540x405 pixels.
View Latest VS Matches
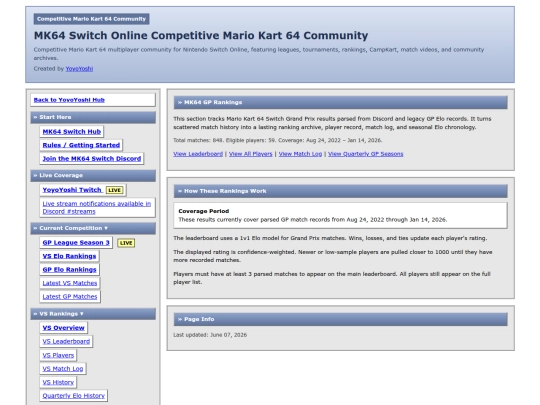(70, 283)
